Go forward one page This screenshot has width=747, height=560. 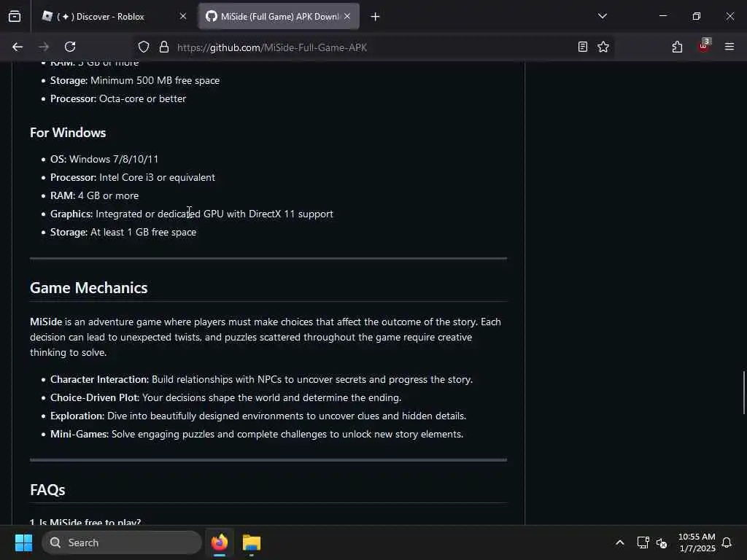point(44,47)
